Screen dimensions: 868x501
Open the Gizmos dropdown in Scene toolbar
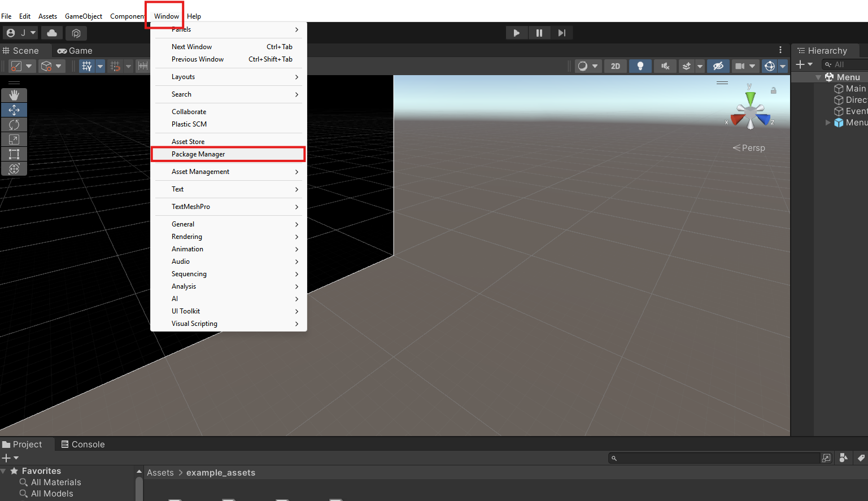point(782,66)
